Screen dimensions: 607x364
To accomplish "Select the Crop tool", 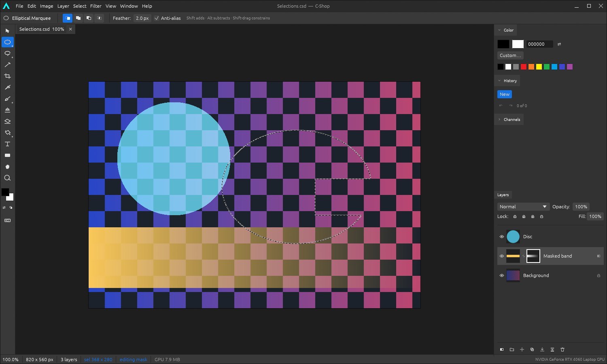I will 7,76.
